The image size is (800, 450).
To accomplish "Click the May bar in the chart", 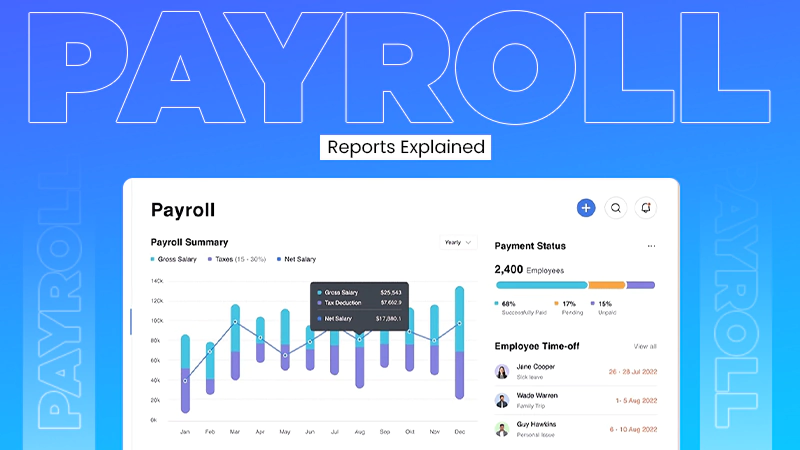I will 285,339.
